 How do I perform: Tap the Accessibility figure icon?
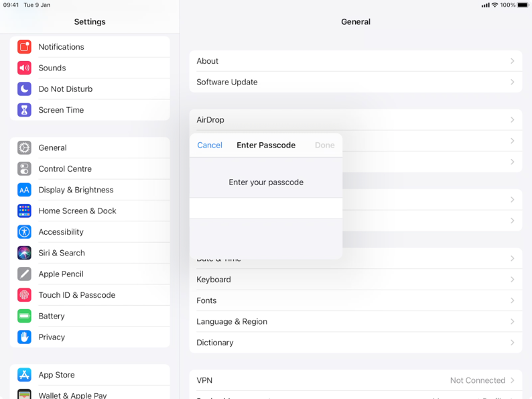(24, 232)
